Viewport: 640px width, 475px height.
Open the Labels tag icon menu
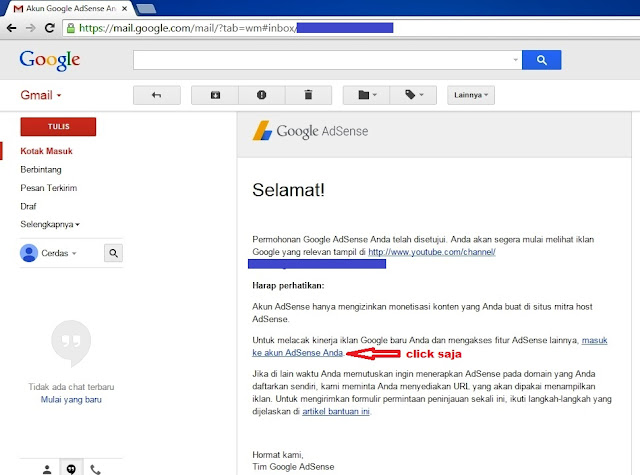[x=413, y=95]
